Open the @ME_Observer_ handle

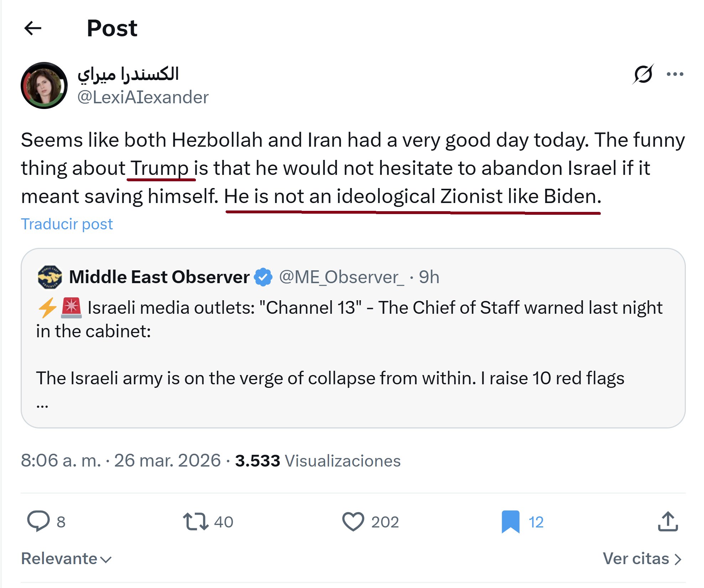[x=341, y=277]
